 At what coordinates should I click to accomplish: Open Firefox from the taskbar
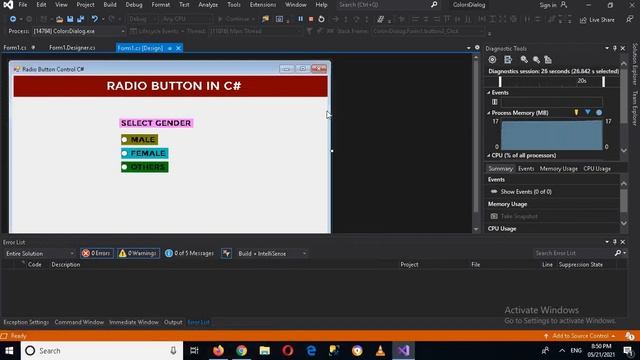point(218,351)
